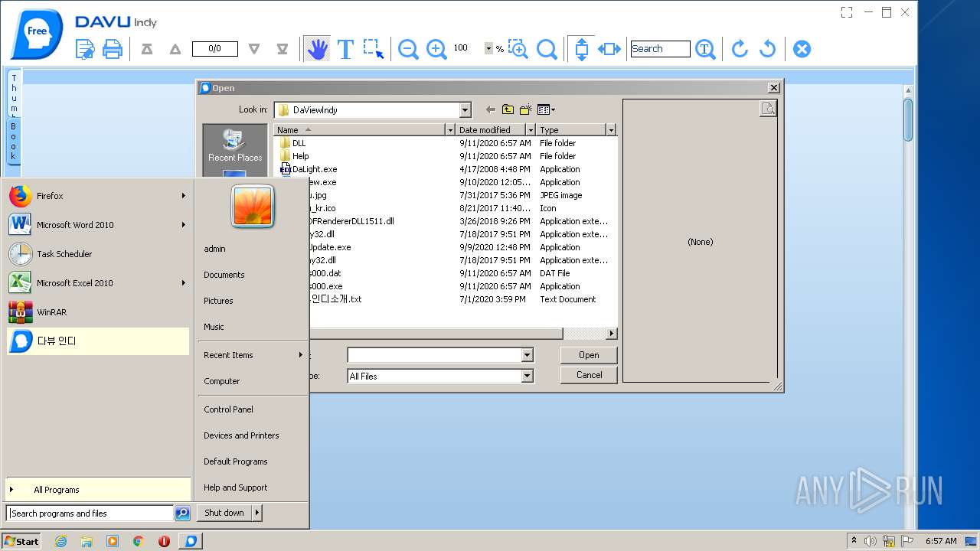Screen dimensions: 980x551
Task: Open Chrome from taskbar
Action: 139,541
